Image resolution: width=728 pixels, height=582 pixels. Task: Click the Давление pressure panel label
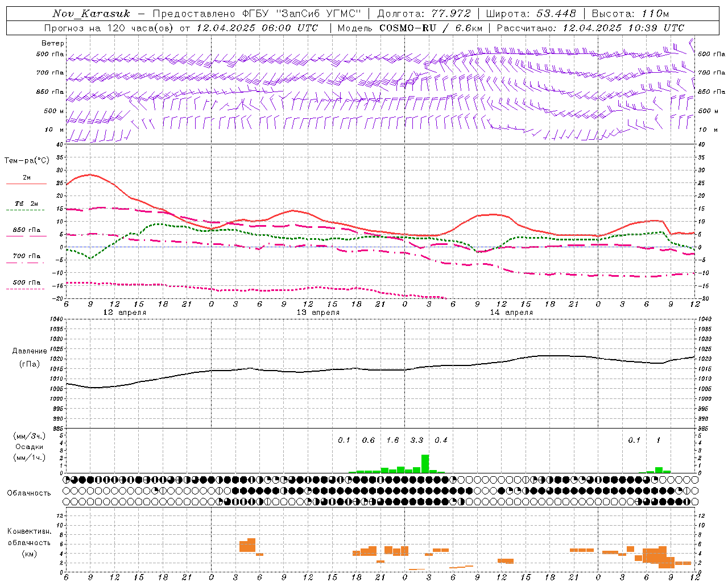click(x=30, y=351)
